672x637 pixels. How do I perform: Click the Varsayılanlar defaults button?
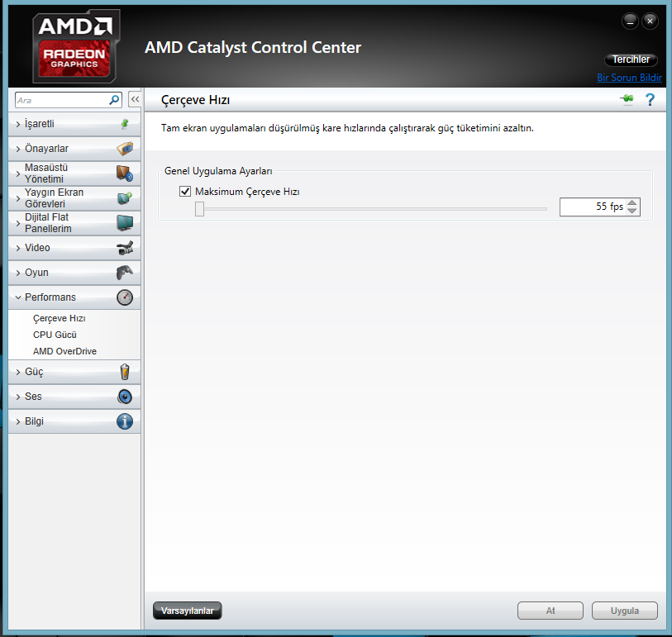(x=188, y=611)
